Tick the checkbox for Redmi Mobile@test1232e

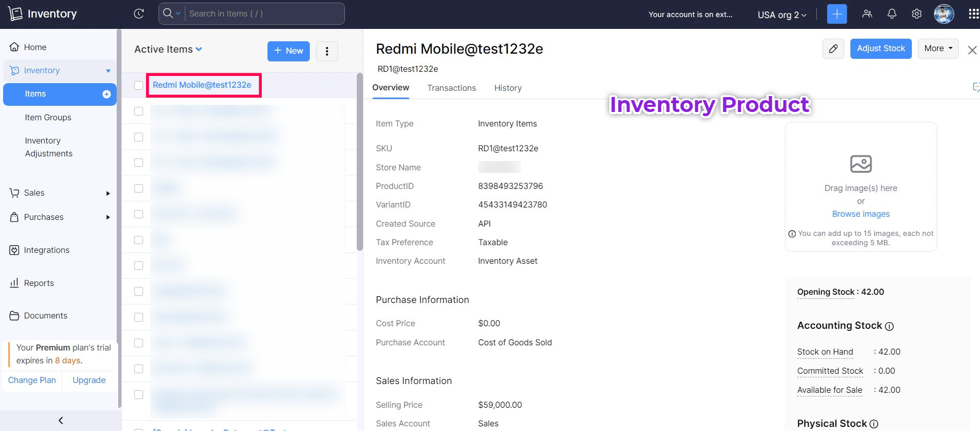(138, 85)
